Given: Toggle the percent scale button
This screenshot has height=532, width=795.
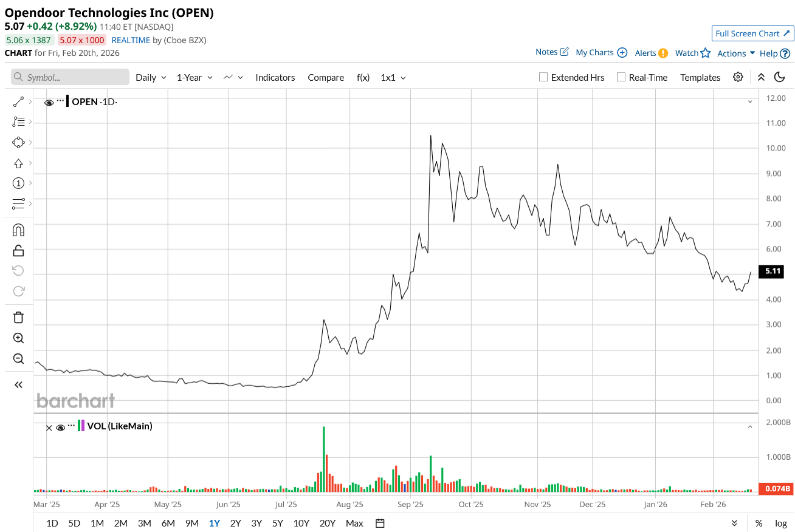Looking at the screenshot, I should (759, 523).
